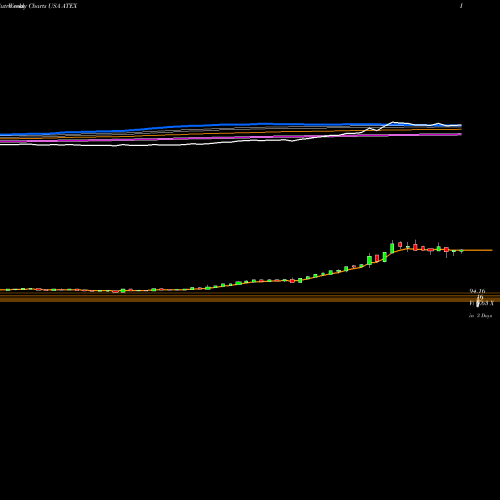The image size is (500, 500).
Task: Select the mid-chart red candle beside the green one
Action: coord(292,281)
